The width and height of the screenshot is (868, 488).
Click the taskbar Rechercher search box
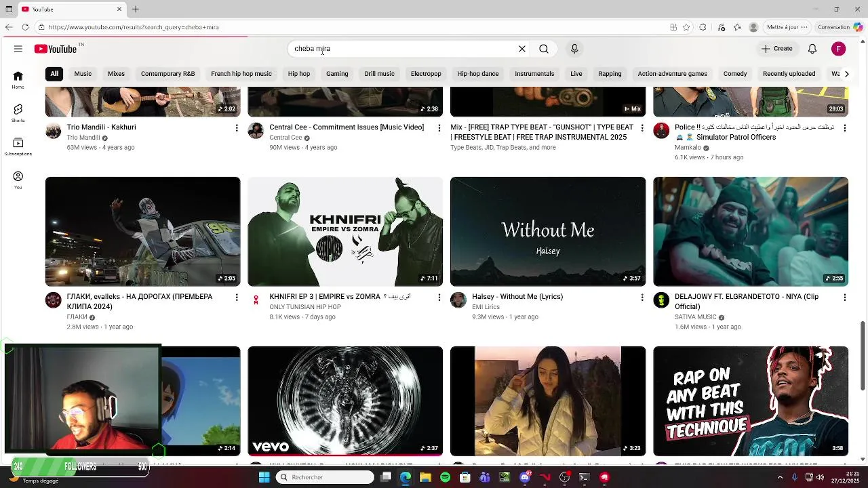325,477
